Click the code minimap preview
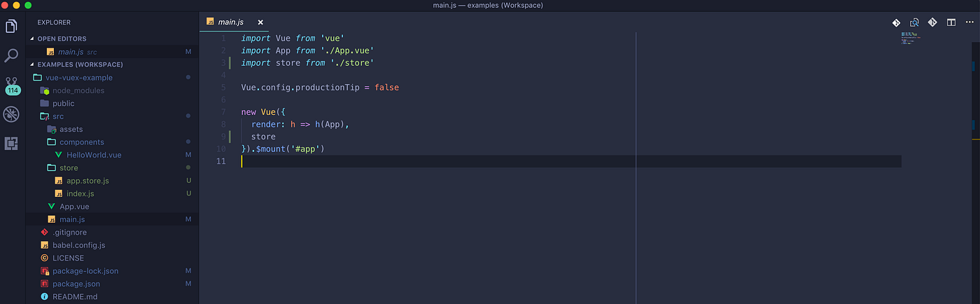This screenshot has width=980, height=304. (910, 39)
